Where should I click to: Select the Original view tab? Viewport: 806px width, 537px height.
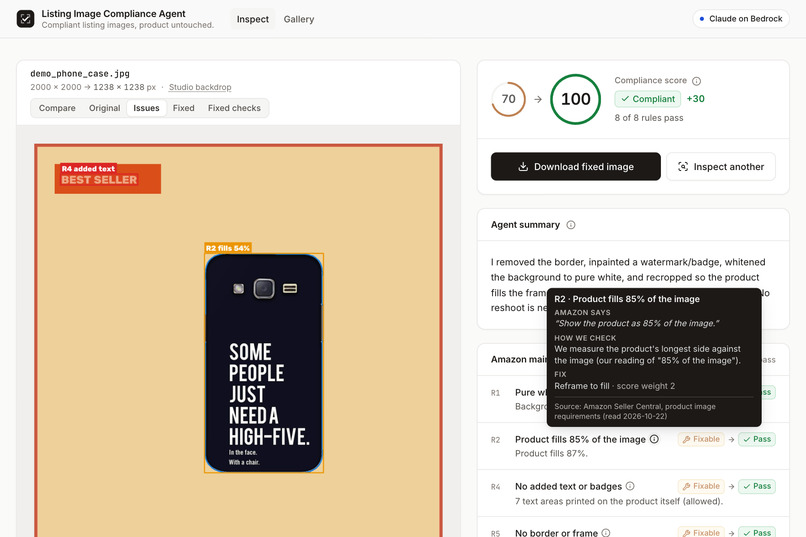[104, 108]
